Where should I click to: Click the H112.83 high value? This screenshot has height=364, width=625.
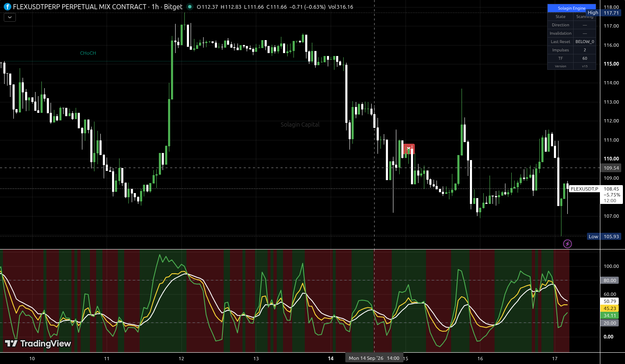point(231,7)
